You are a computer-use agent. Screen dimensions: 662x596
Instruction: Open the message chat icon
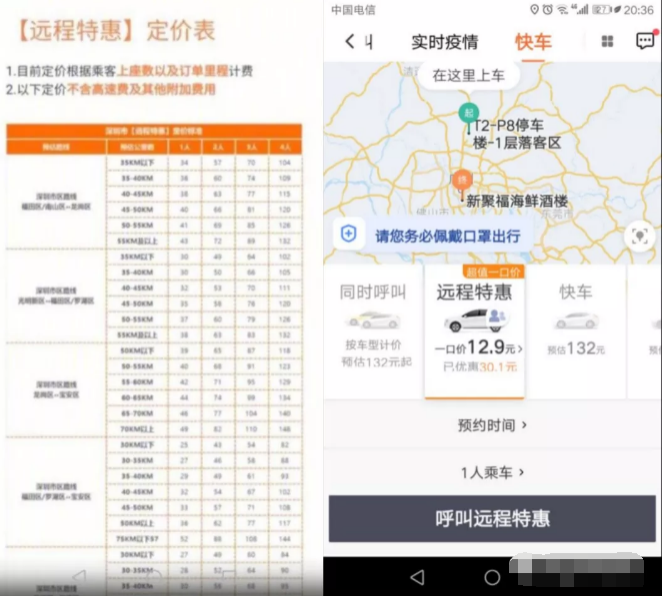coord(645,41)
